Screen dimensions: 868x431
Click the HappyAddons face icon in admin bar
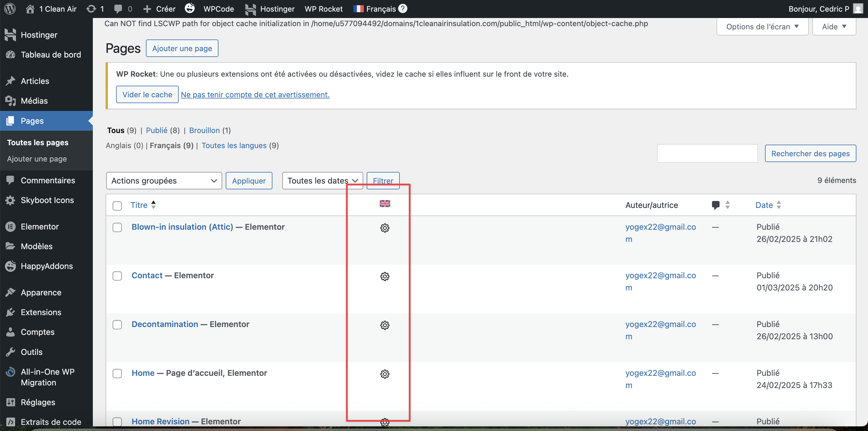(190, 8)
